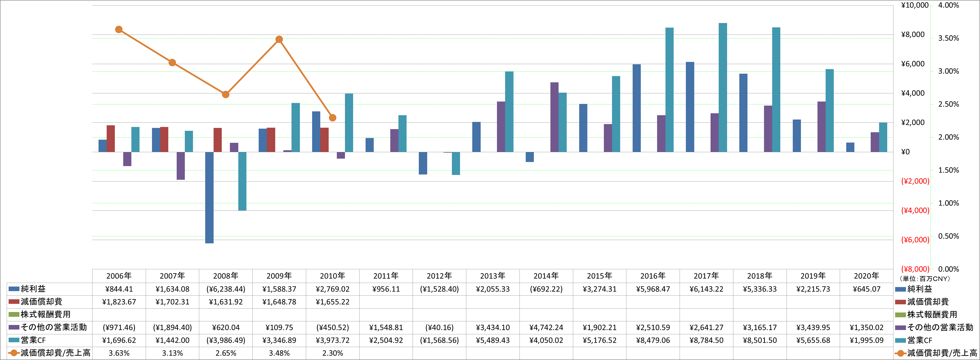This screenshot has height=360, width=980.
Task: Click operating CF value ¥8,784.50
Action: pyautogui.click(x=706, y=340)
